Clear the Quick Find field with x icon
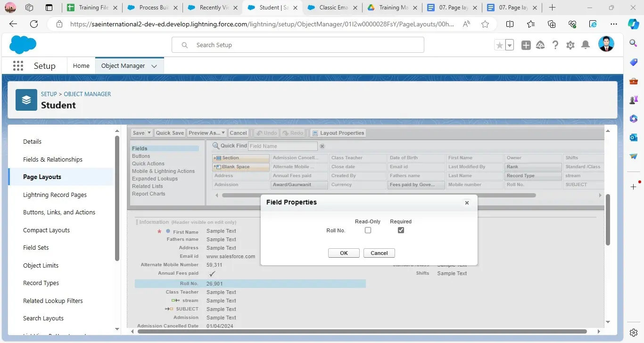 click(x=322, y=146)
